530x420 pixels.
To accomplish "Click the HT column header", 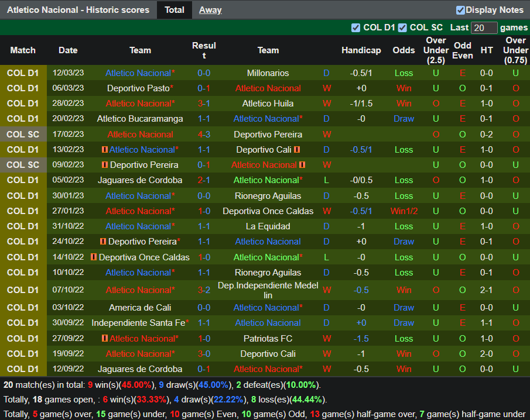I will click(x=487, y=50).
